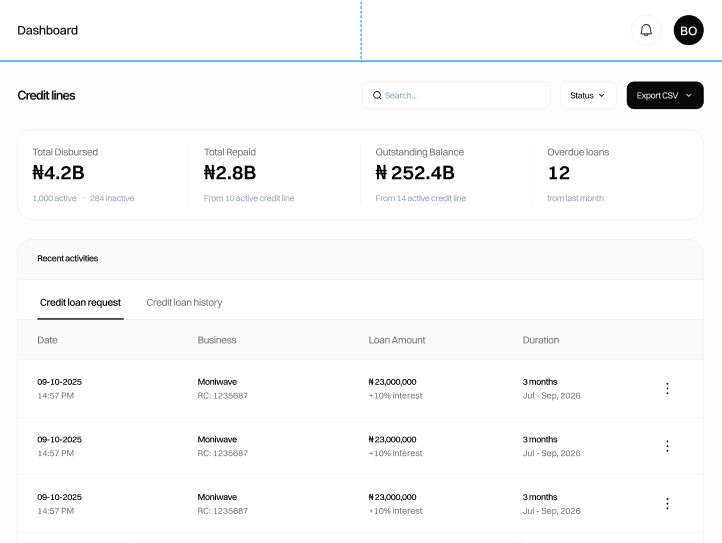722x543 pixels.
Task: Click the Business column header
Action: coord(217,340)
